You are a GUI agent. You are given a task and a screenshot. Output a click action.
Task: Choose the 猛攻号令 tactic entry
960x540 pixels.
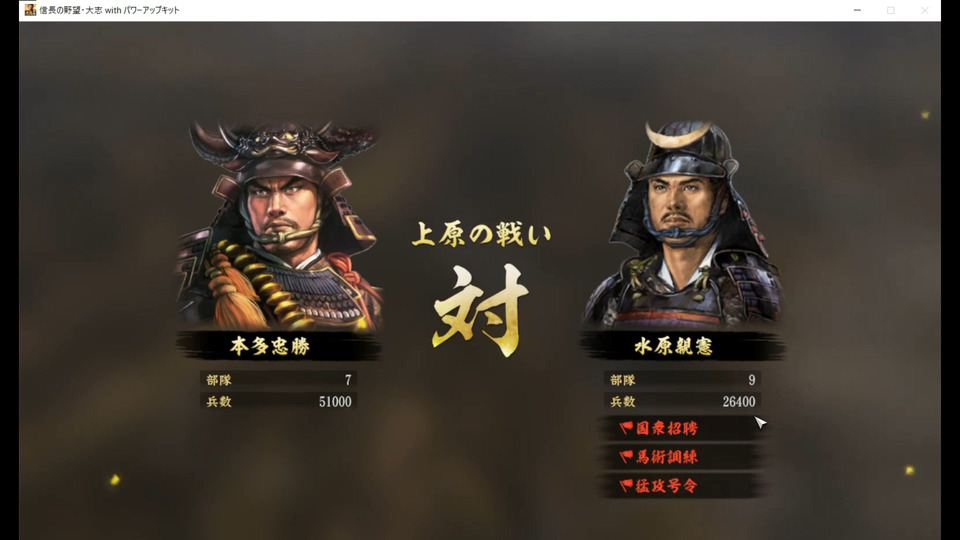tap(682, 486)
